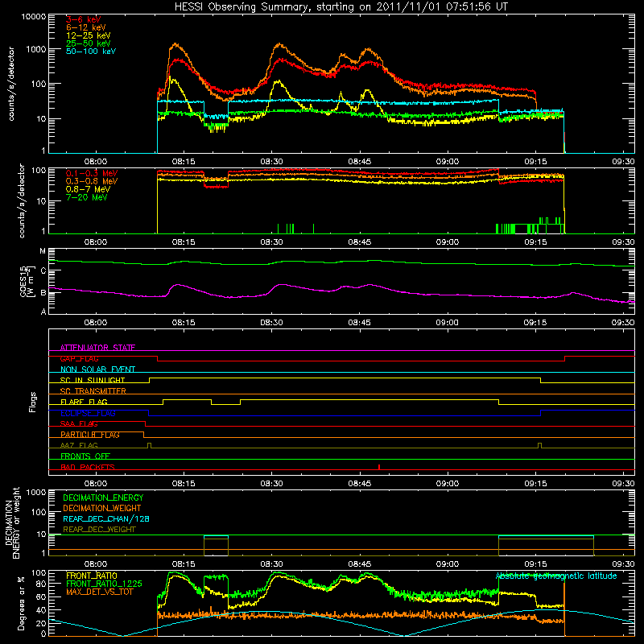This screenshot has height=644, width=644.
Task: Click the FRONT_RATIO legend label
Action: point(92,576)
